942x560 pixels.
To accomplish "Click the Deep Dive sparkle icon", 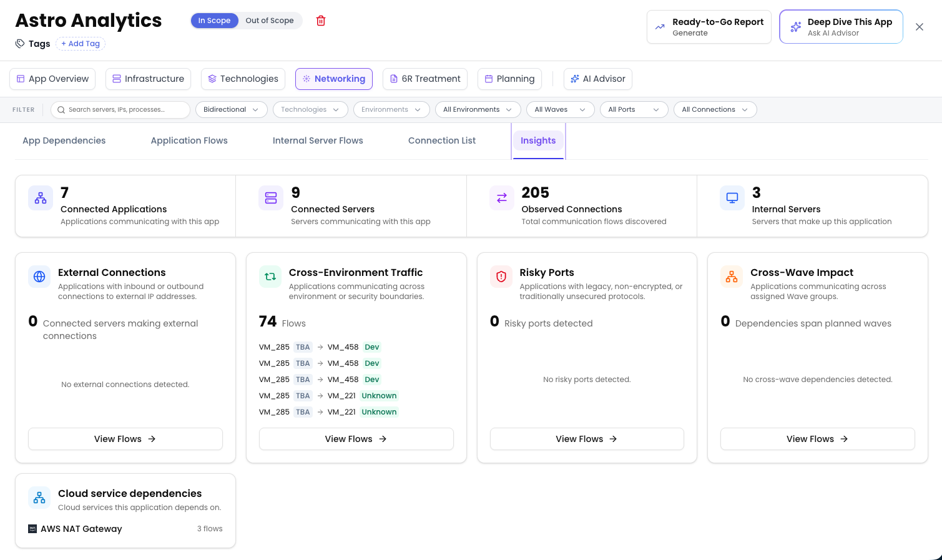I will click(795, 27).
